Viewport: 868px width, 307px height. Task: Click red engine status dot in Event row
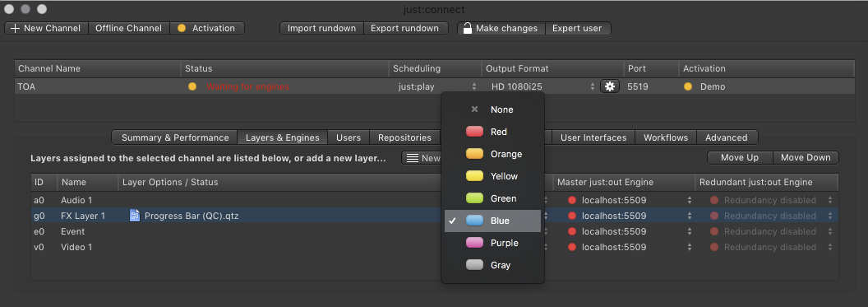click(x=572, y=231)
